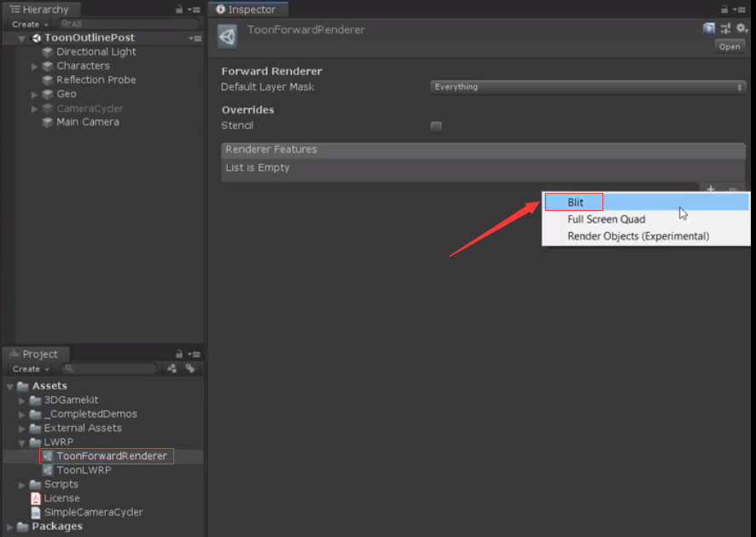The height and width of the screenshot is (537, 756).
Task: Open the help reference book icon
Action: point(709,28)
